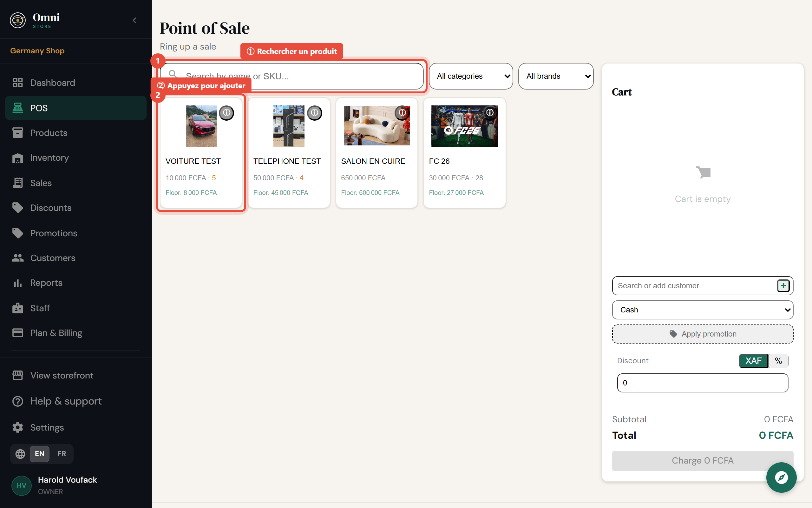812x508 pixels.
Task: Click the View storefront shop icon
Action: click(17, 375)
